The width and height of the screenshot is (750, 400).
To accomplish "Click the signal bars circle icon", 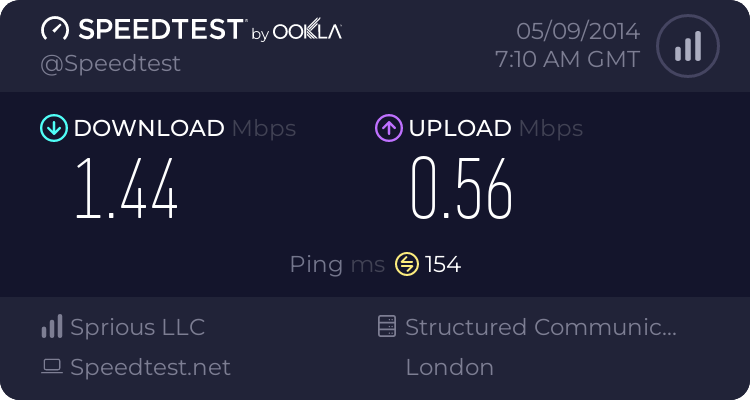I will pos(686,46).
